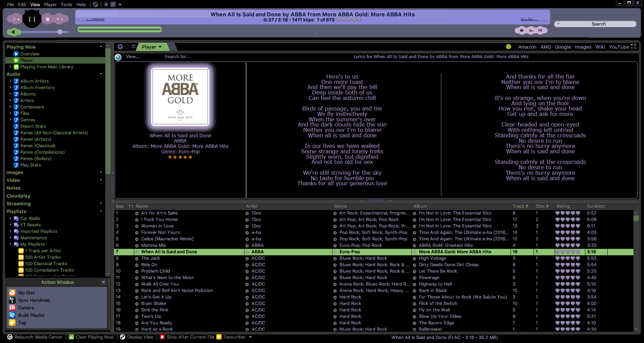Click the Sync Handheld action icon
Viewport: 644px width, 343px height.
(x=12, y=300)
